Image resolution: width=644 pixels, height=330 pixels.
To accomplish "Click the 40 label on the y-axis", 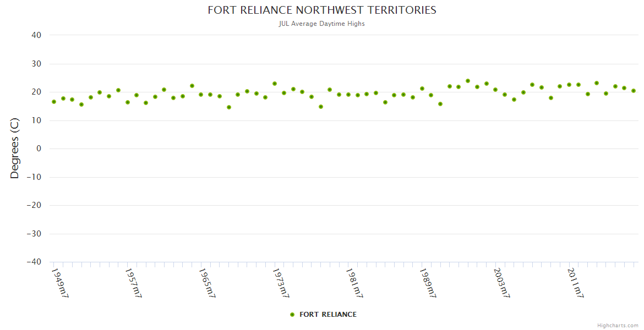I will [36, 35].
